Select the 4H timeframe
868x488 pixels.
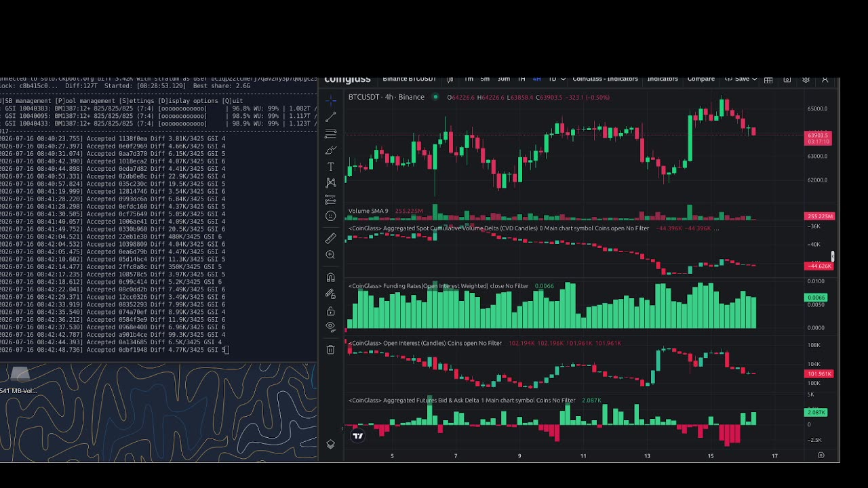tap(537, 79)
